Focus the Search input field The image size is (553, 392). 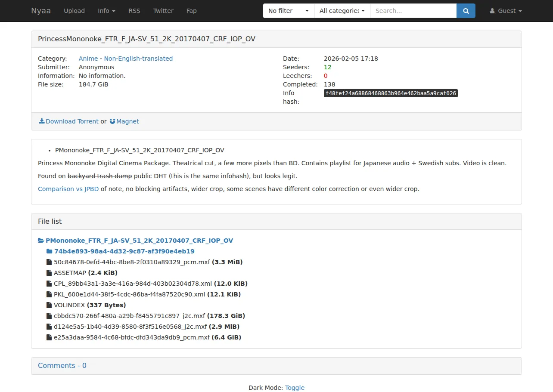413,11
